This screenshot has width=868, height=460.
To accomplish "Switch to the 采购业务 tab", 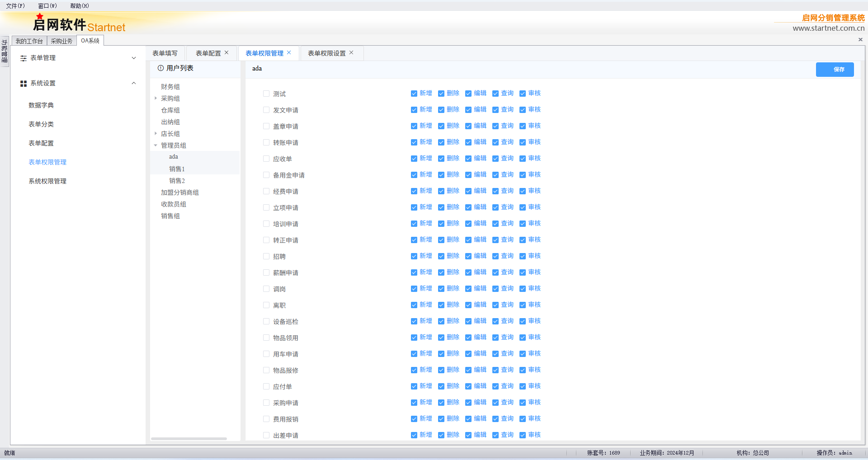I will (x=61, y=41).
